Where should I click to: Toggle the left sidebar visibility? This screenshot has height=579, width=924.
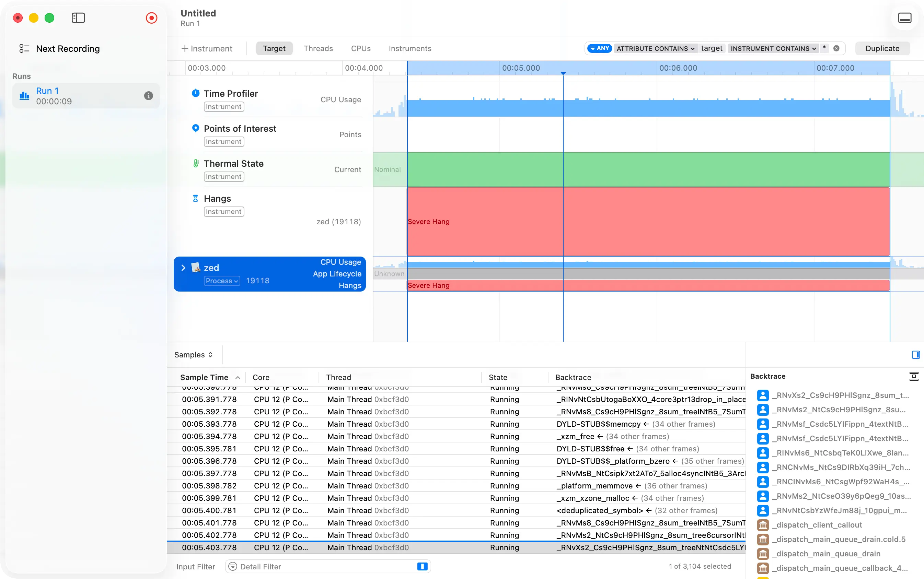(79, 18)
